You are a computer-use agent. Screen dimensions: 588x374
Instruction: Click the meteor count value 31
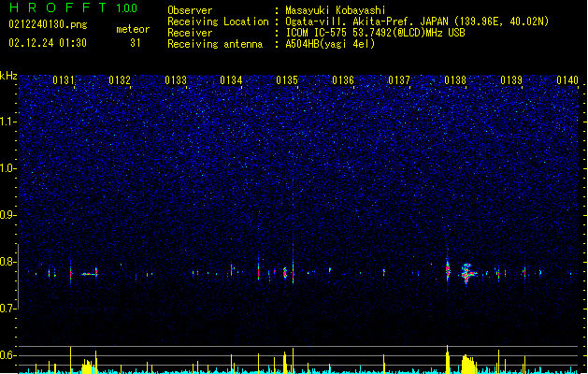[x=136, y=43]
